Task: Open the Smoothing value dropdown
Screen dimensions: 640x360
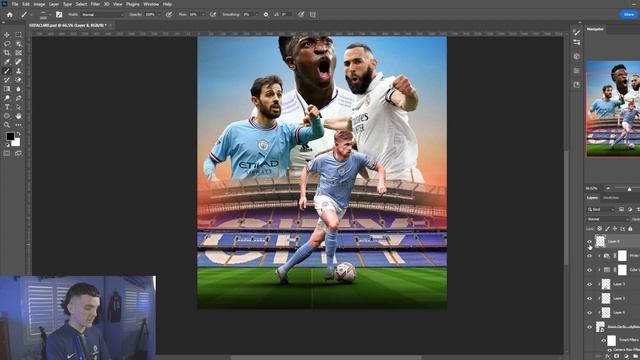Action: coord(257,14)
